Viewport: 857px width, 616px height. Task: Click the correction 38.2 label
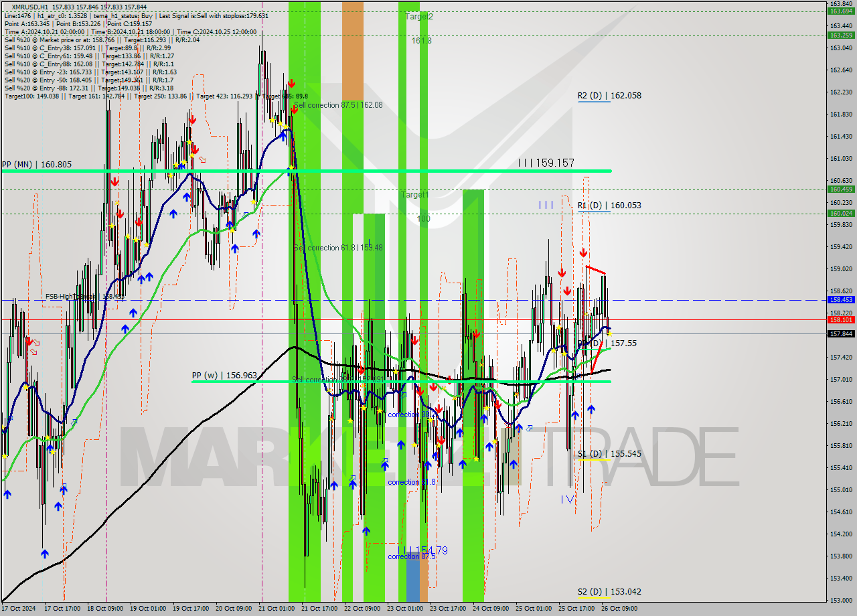[412, 415]
